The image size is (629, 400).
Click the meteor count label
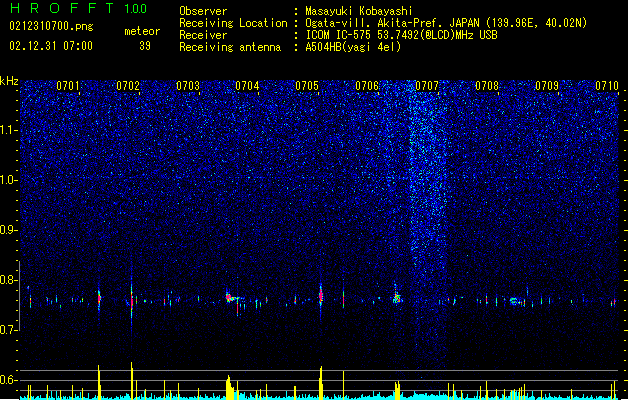pos(142,31)
